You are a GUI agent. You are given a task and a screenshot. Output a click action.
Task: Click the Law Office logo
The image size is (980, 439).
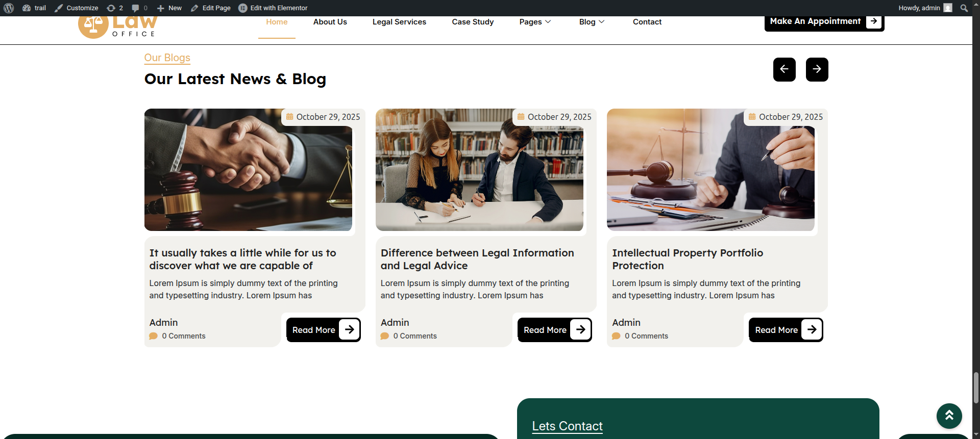[x=117, y=27]
